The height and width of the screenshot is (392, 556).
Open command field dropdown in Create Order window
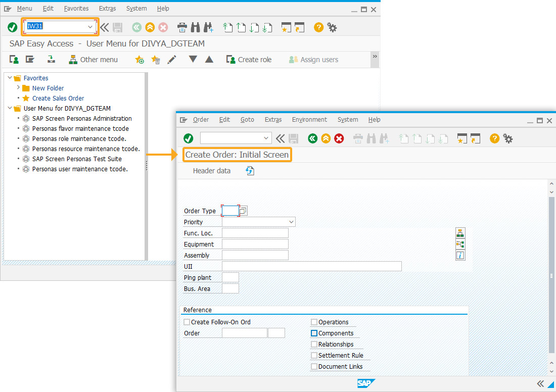[266, 138]
